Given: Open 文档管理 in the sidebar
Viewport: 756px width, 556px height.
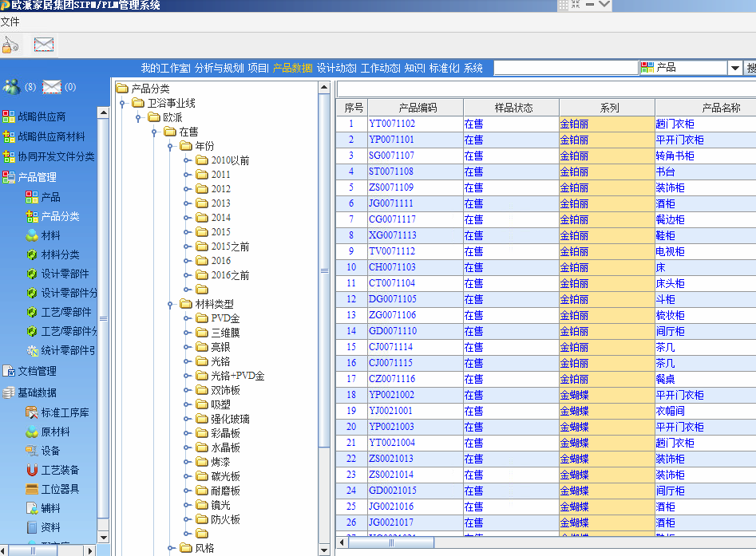Looking at the screenshot, I should tap(37, 371).
